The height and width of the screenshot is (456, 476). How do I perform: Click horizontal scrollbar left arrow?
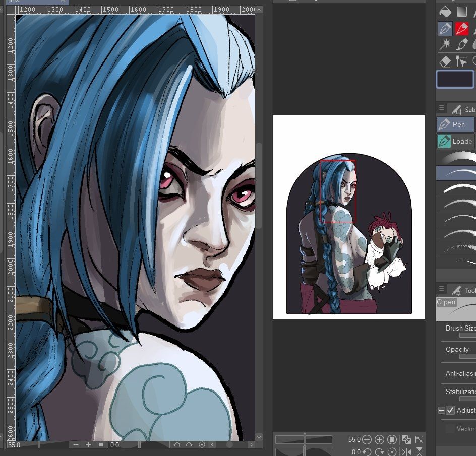[x=212, y=445]
